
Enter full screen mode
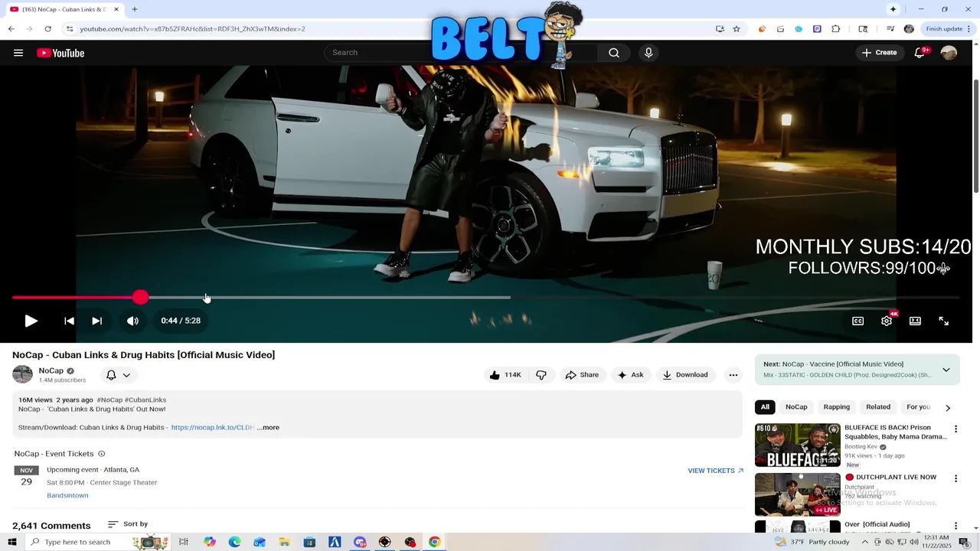tap(944, 321)
